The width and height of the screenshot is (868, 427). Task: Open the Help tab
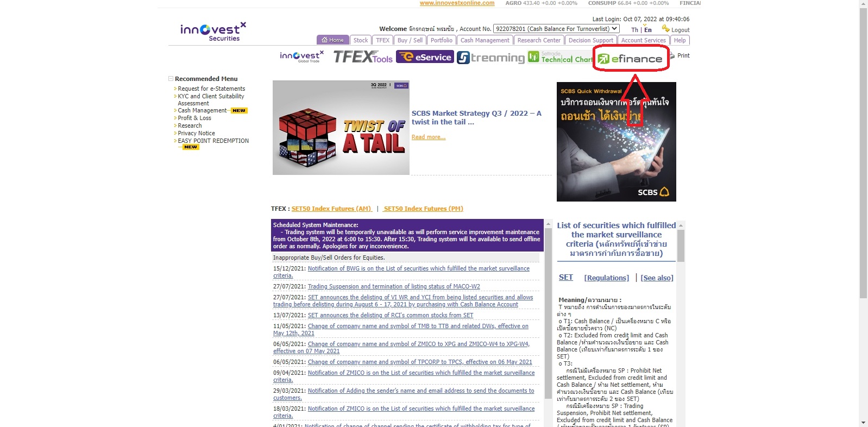pos(680,40)
